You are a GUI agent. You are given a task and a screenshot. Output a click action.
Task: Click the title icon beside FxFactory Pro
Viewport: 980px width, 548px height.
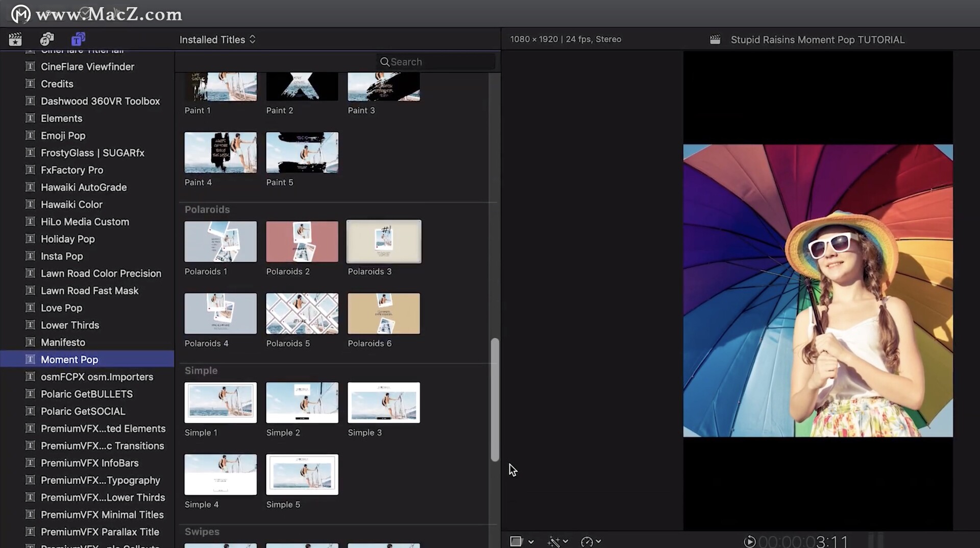[30, 170]
